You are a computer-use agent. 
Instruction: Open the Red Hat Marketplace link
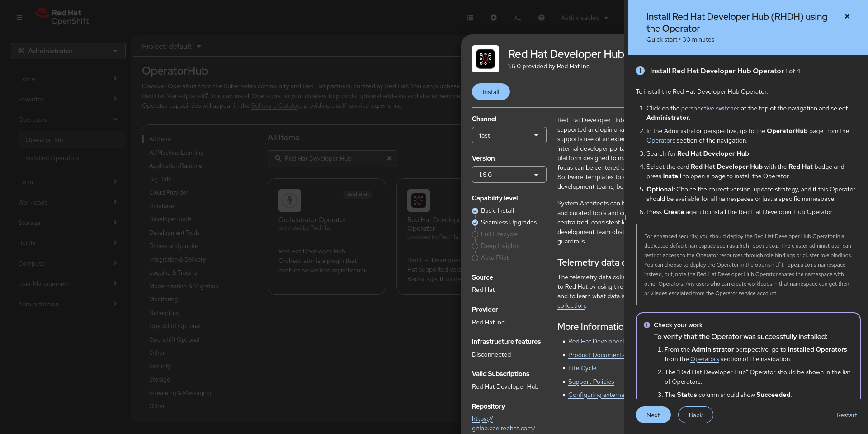click(171, 96)
